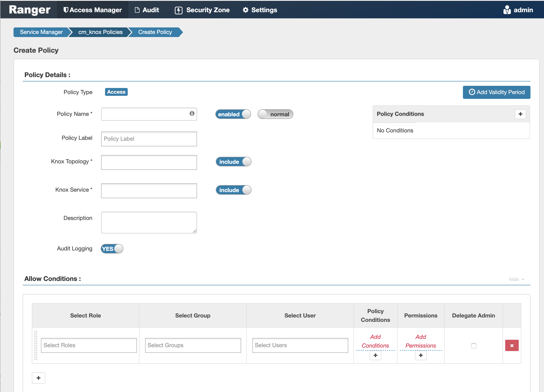The height and width of the screenshot is (392, 544).
Task: Click the plus icon in Policy Conditions panel
Action: coord(520,114)
